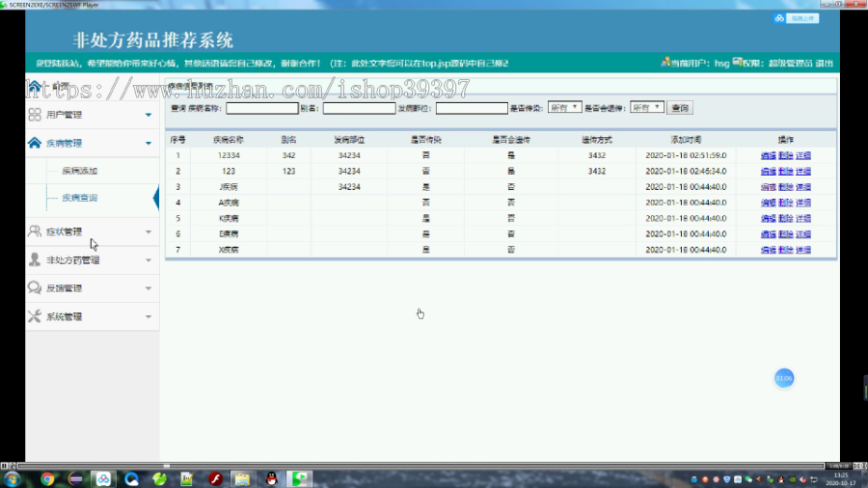Click 详细 for E疾病 row
The image size is (868, 488).
point(803,234)
